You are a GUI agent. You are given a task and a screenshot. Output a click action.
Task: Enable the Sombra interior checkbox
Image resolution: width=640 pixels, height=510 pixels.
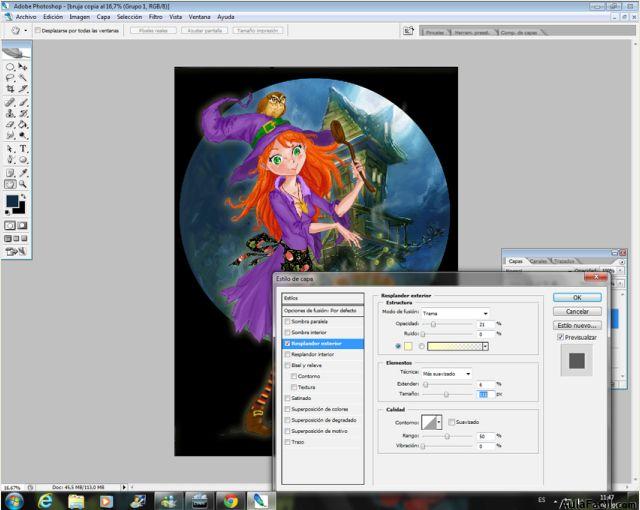(x=287, y=333)
